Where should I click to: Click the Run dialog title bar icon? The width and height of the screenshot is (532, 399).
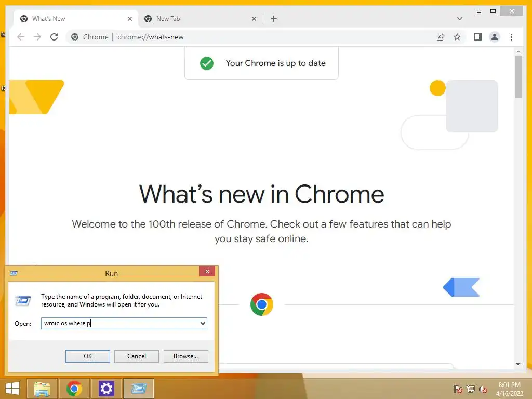point(14,273)
